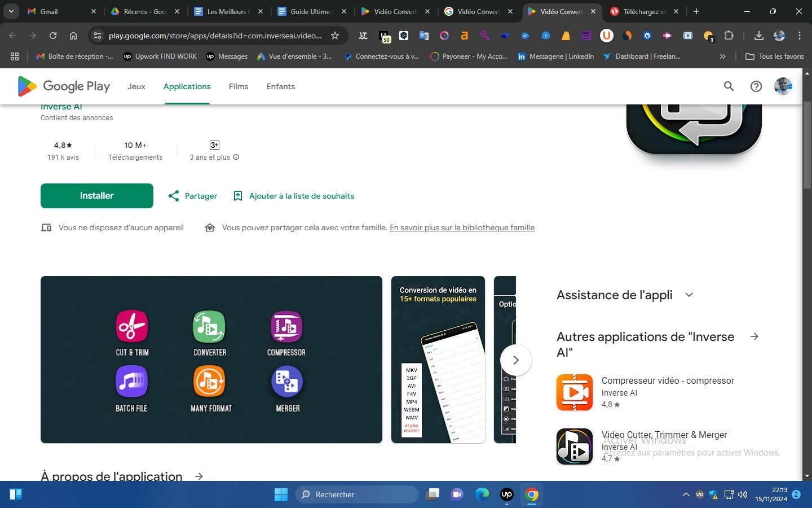812x508 pixels.
Task: Go to the Films tab
Action: 239,86
